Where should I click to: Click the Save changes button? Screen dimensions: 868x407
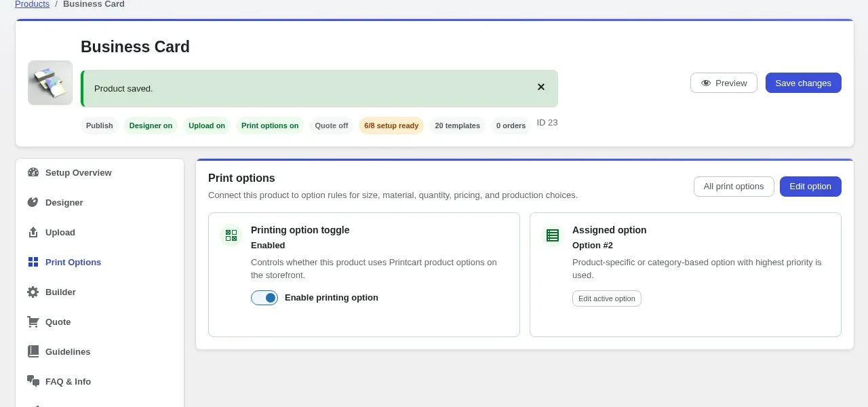804,83
